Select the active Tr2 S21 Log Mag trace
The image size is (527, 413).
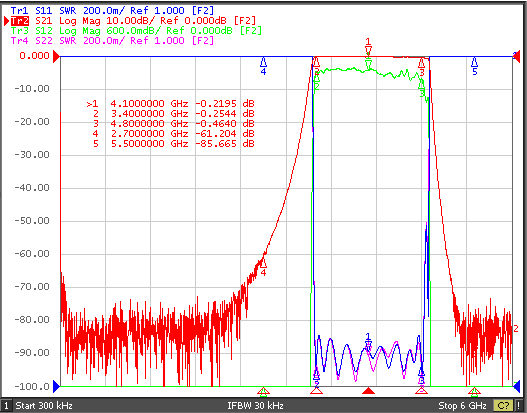[x=133, y=21]
